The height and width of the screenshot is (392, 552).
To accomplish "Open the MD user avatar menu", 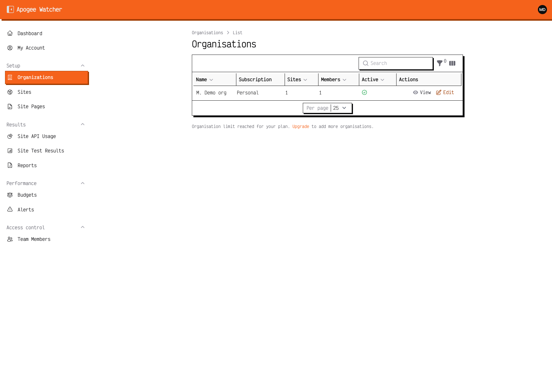I will pos(542,9).
